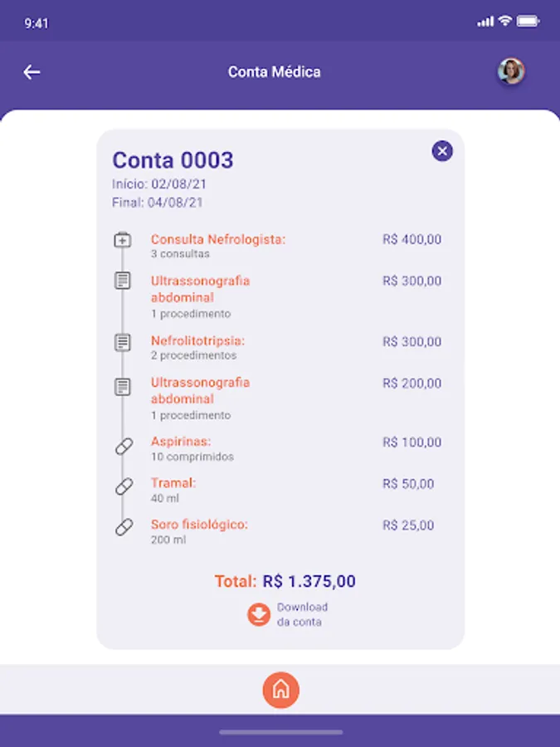Select the pill icon next to Soro fisiológico

(123, 526)
